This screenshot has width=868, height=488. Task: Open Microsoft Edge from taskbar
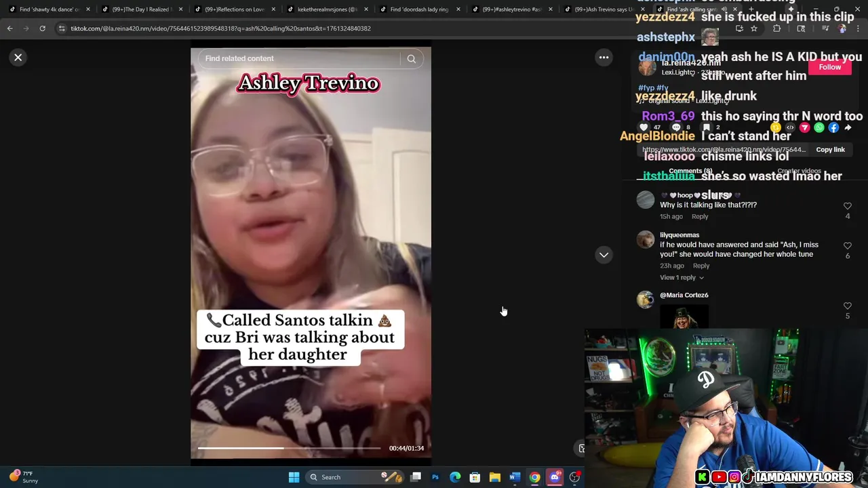pos(455,477)
